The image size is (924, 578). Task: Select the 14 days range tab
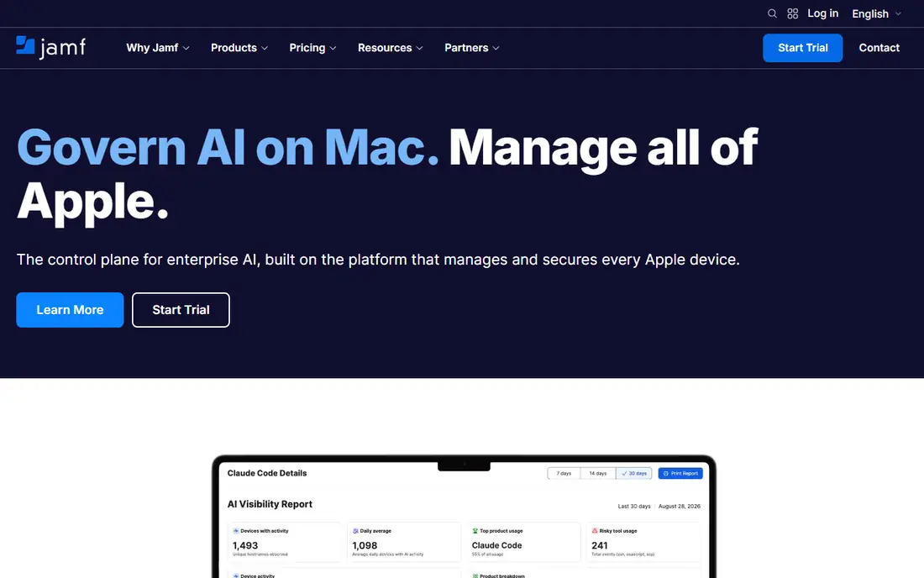598,474
